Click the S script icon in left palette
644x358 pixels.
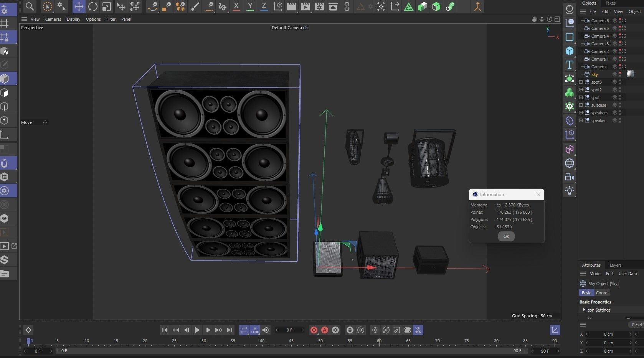(x=5, y=260)
